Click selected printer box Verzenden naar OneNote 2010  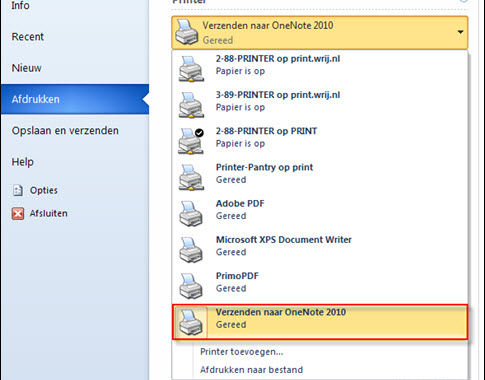coord(320,33)
